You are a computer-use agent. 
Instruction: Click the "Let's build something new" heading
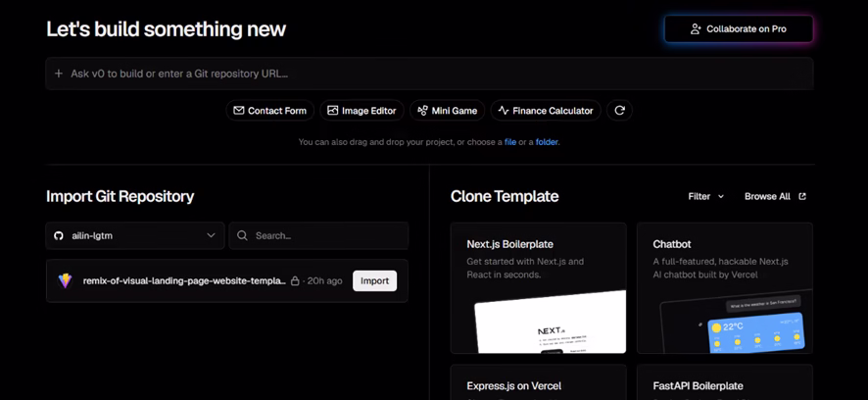coord(167,28)
